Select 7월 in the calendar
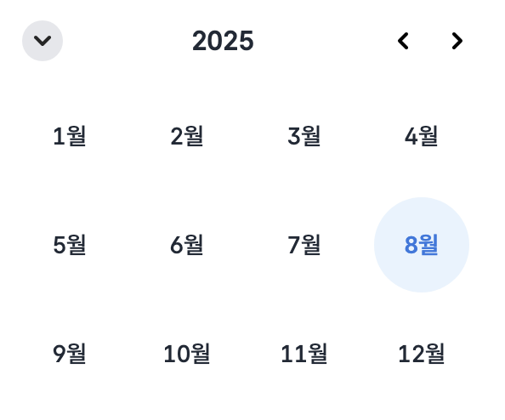 (x=304, y=245)
